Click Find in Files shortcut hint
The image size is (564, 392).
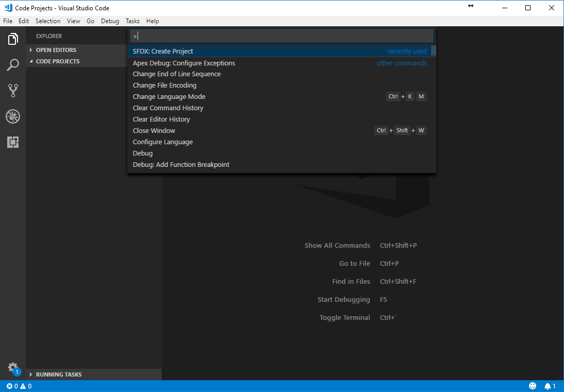(x=374, y=282)
